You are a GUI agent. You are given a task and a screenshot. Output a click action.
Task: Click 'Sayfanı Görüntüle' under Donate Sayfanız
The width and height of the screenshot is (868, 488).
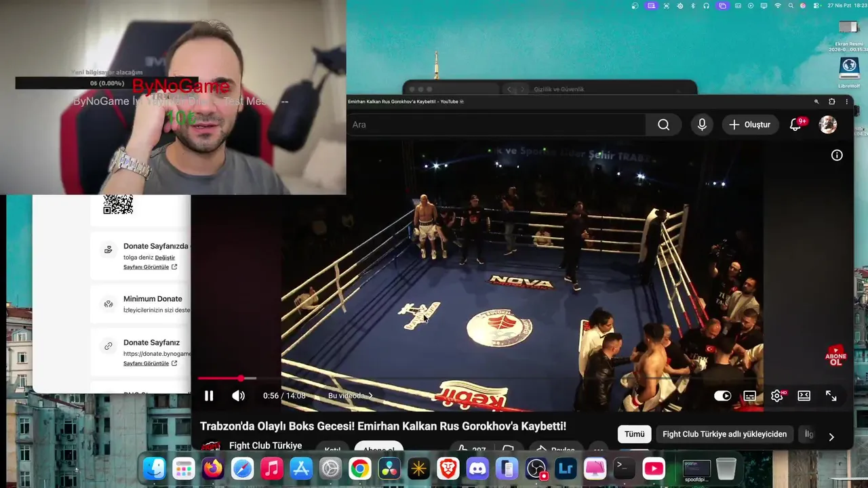click(150, 363)
